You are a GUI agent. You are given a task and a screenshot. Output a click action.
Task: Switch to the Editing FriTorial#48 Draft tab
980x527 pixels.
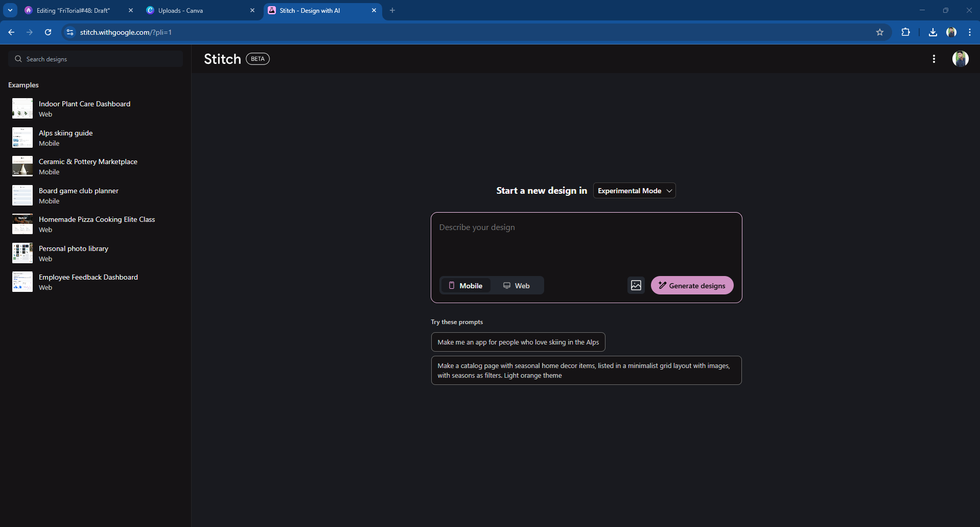tap(79, 10)
